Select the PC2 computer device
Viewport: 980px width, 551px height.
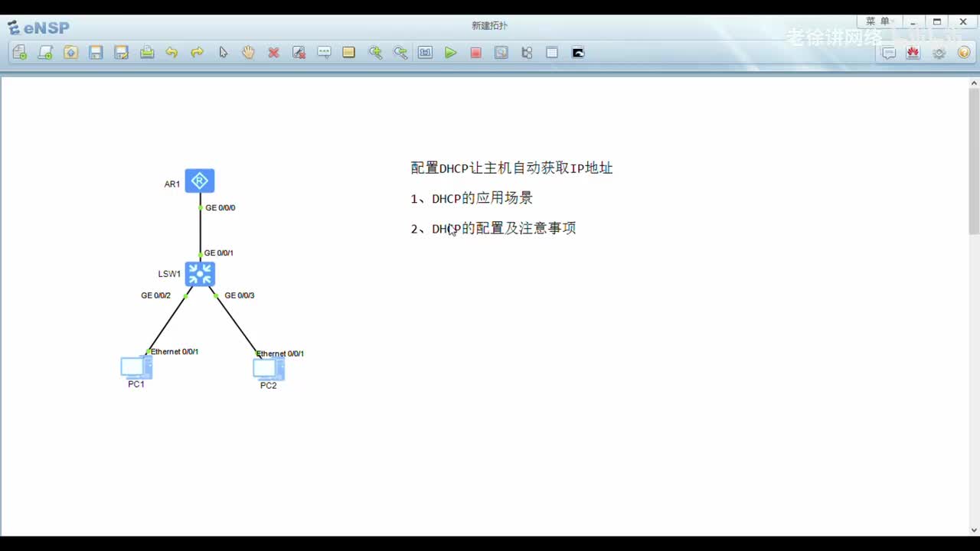coord(269,369)
